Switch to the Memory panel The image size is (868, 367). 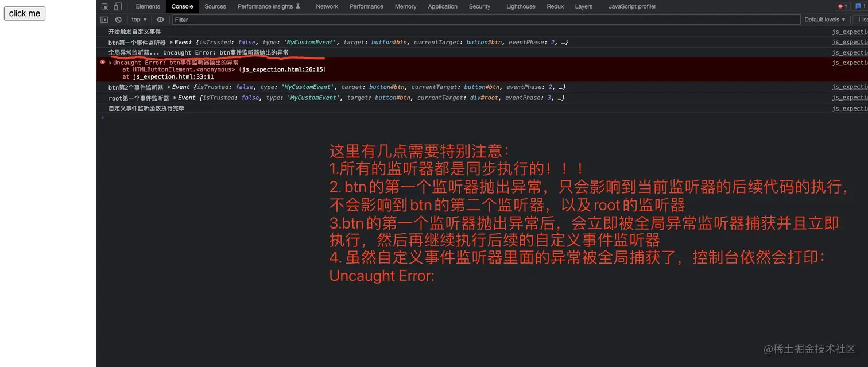tap(405, 6)
